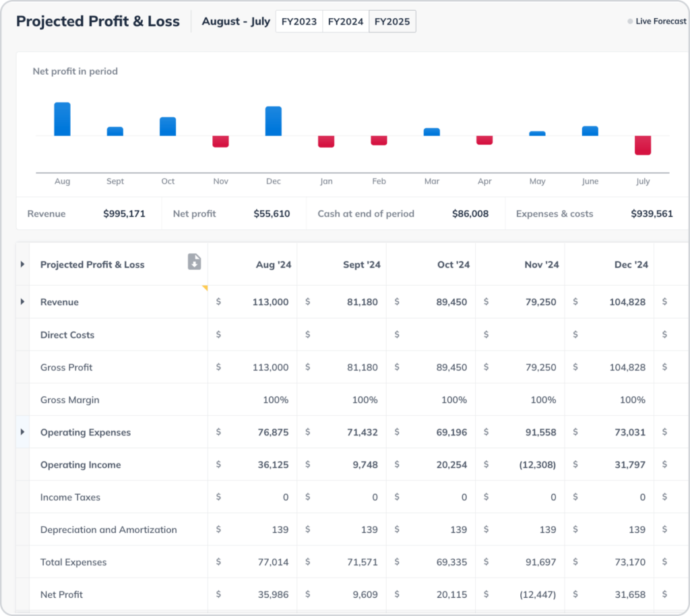Select the Aug '24 column header

pos(274,265)
